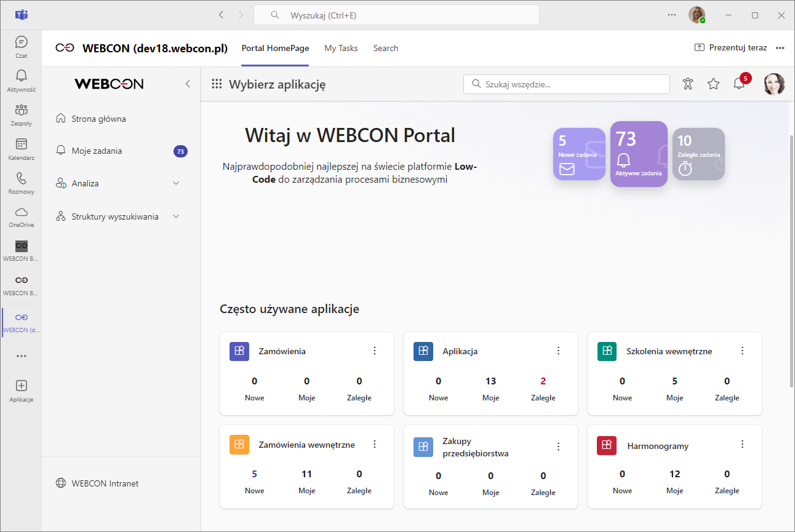Click Szukaj wszędzie search field
The height and width of the screenshot is (532, 795).
click(x=567, y=84)
